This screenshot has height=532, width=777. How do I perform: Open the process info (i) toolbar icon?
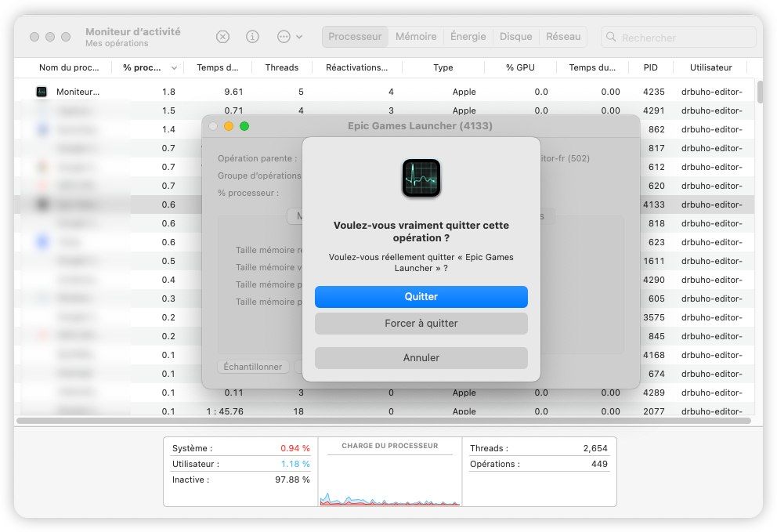point(252,37)
